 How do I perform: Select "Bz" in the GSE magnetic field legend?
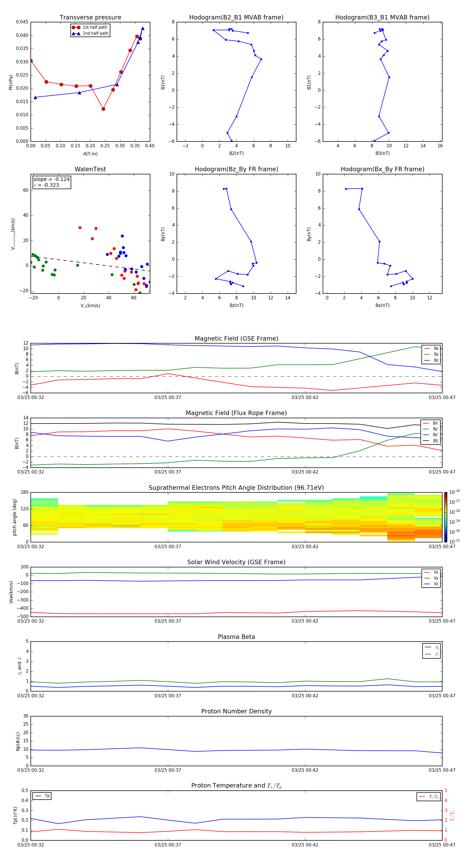(x=431, y=360)
